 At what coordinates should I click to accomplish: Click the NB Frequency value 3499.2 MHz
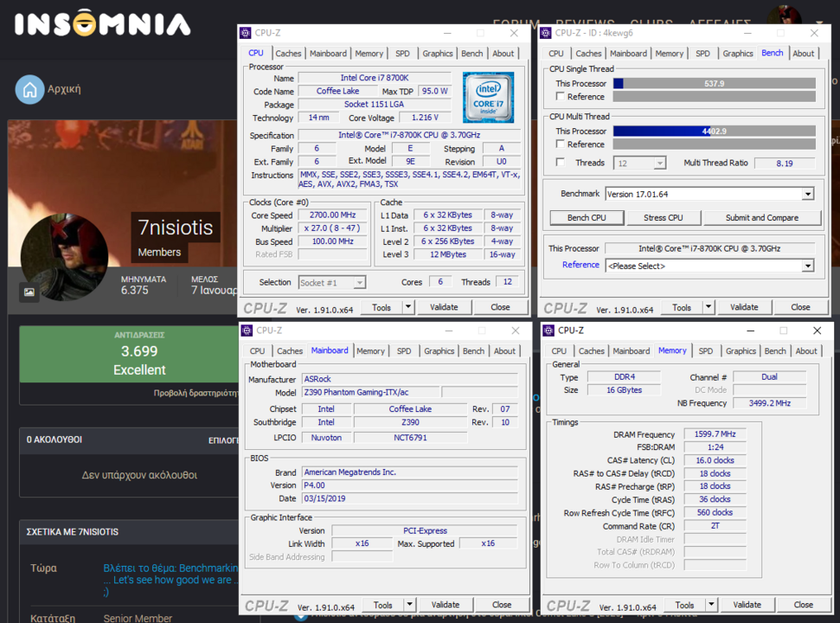[x=769, y=403]
